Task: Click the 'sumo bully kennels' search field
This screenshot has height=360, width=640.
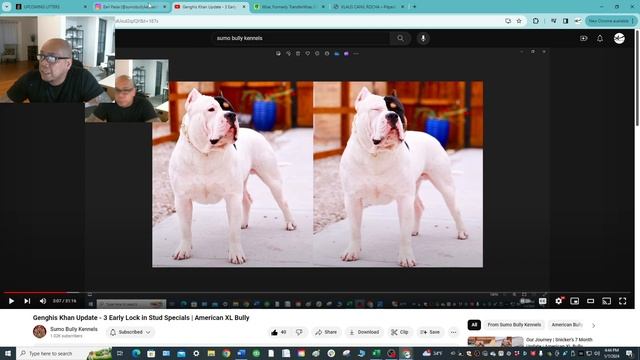Action: pyautogui.click(x=300, y=38)
